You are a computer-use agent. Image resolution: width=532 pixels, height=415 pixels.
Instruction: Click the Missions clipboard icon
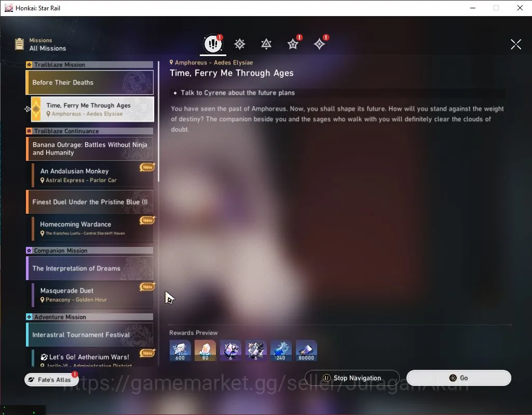(19, 44)
